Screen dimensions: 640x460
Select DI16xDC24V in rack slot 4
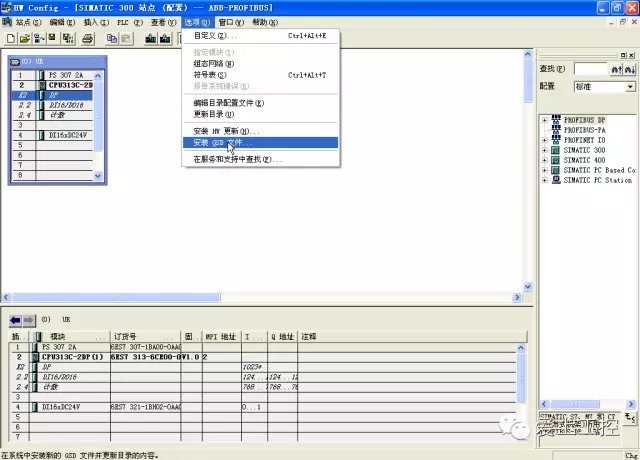click(52, 135)
